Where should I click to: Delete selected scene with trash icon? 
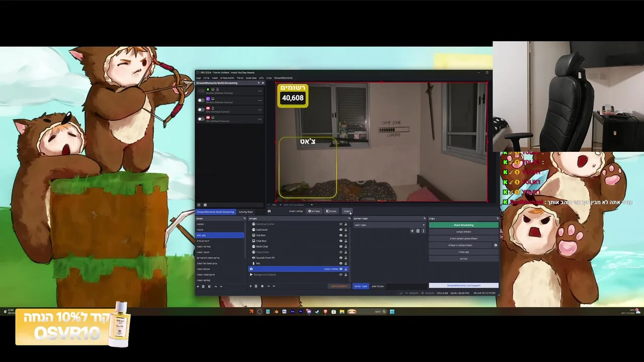pyautogui.click(x=203, y=286)
